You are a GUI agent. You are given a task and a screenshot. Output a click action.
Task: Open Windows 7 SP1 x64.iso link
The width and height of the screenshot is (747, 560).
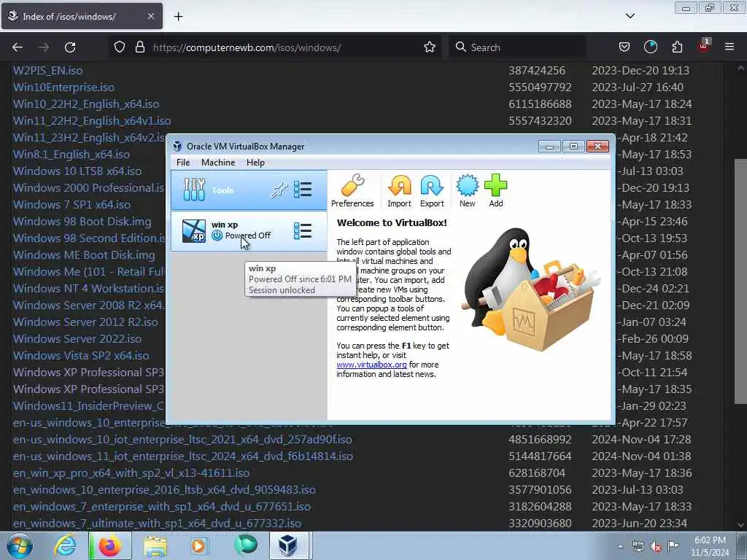tap(72, 205)
